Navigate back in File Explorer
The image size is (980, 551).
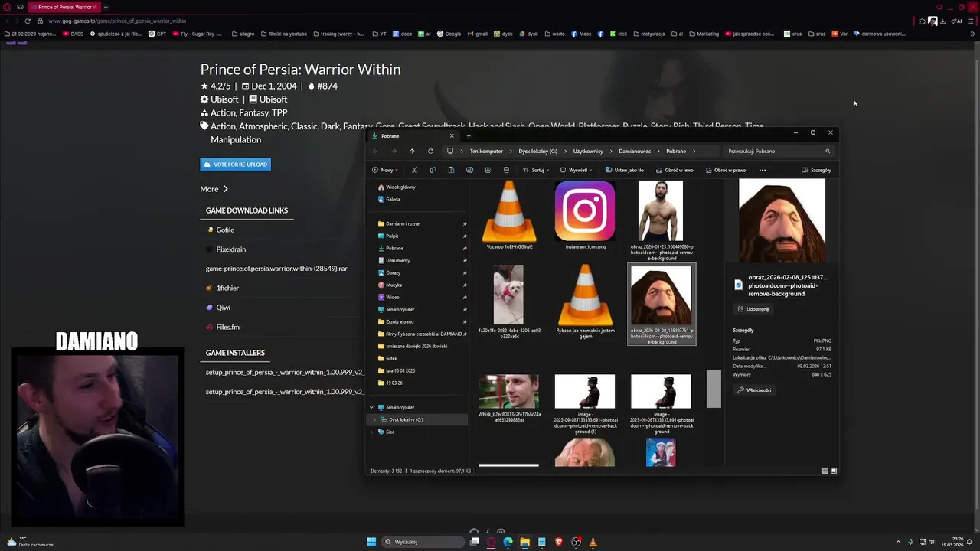click(375, 151)
